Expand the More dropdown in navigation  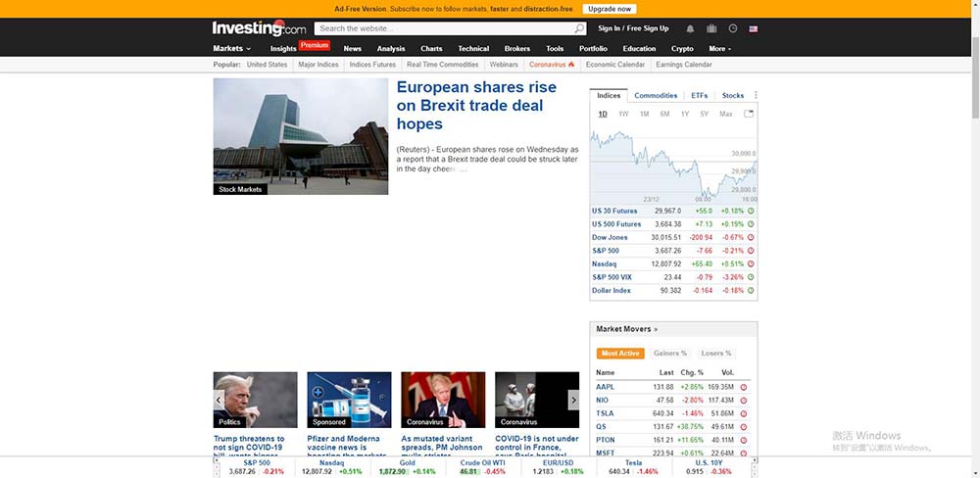[720, 48]
